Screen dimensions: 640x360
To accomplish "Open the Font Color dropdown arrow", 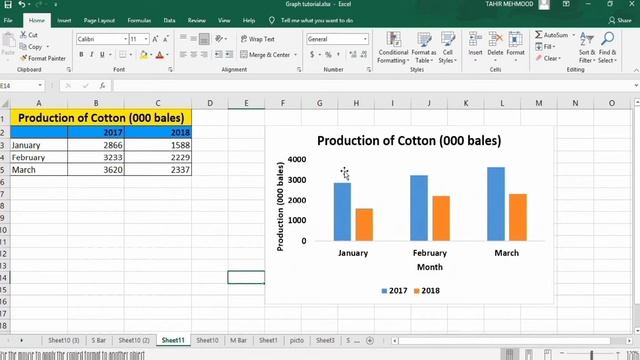I will 167,55.
